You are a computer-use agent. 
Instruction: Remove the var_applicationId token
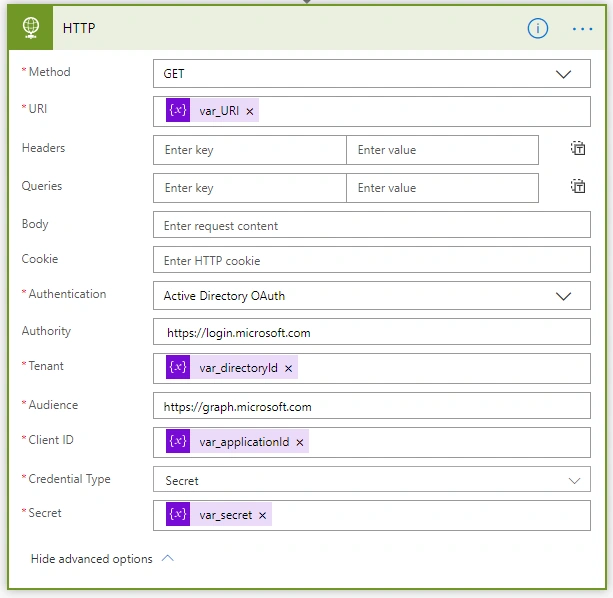300,442
